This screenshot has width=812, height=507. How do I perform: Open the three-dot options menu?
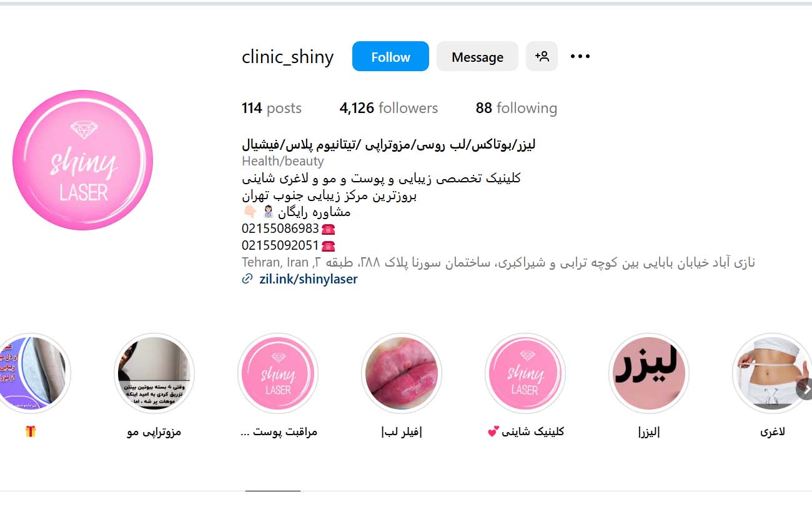tap(580, 57)
